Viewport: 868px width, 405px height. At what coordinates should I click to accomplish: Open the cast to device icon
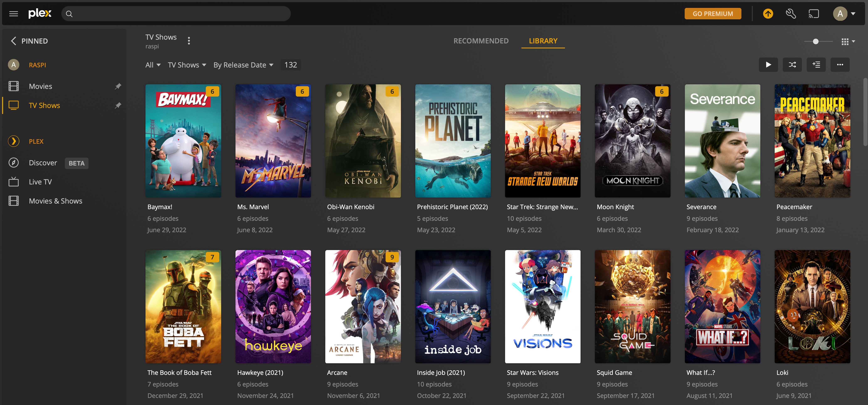coord(813,14)
